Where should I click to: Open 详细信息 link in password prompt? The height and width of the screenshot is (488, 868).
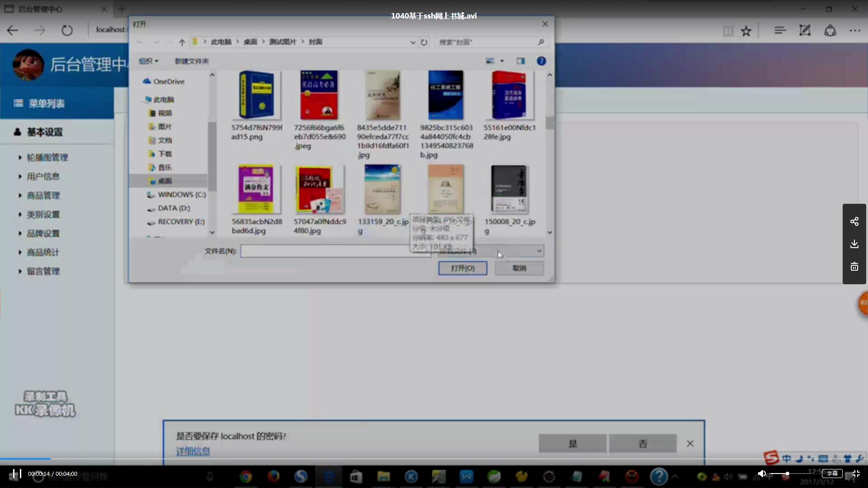[x=193, y=451]
